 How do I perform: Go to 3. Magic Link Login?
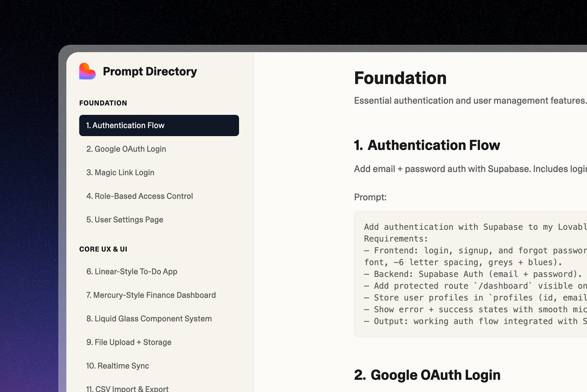120,172
